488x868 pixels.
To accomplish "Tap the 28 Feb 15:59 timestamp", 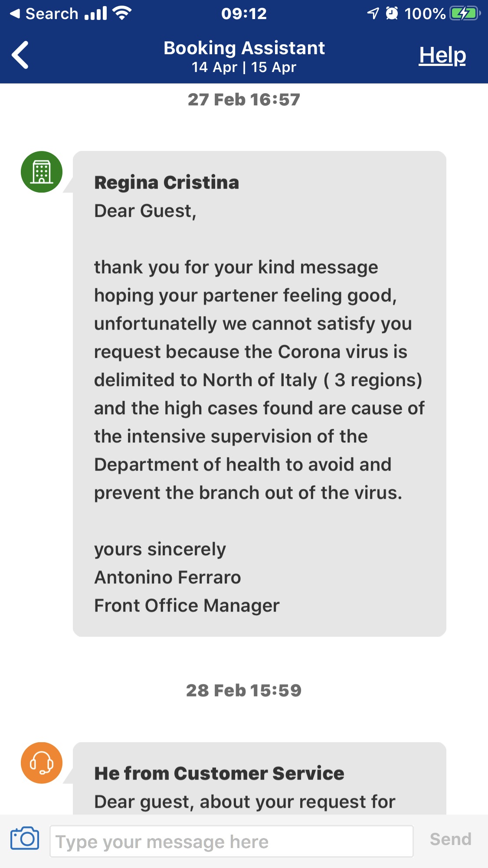I will [244, 691].
